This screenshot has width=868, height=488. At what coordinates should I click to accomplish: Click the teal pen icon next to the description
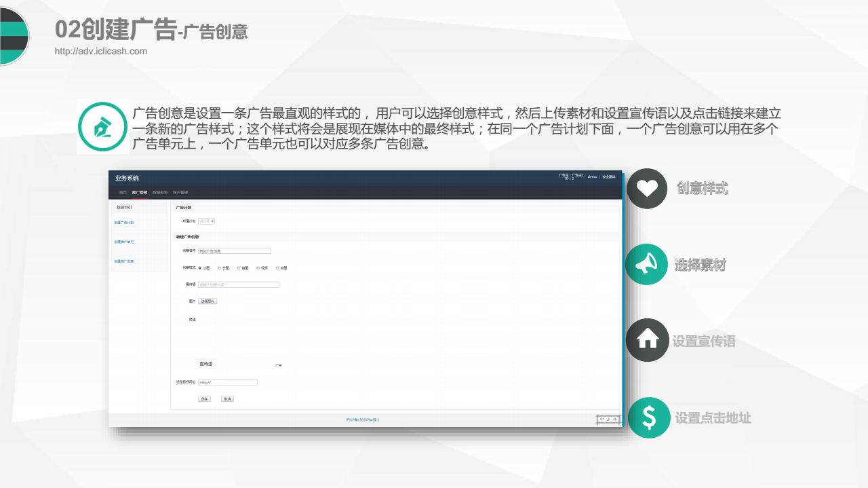tap(103, 126)
